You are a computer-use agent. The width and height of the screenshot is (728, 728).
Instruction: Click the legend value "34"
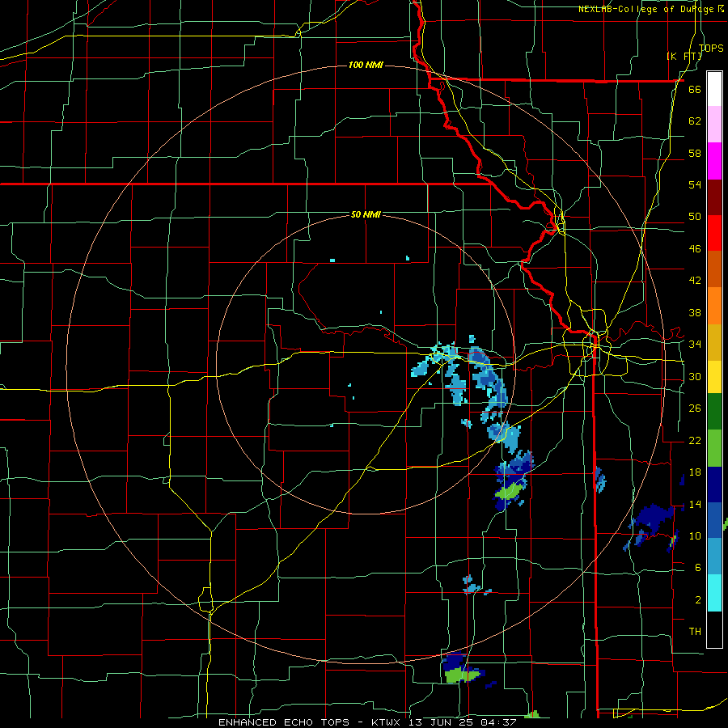coord(695,345)
